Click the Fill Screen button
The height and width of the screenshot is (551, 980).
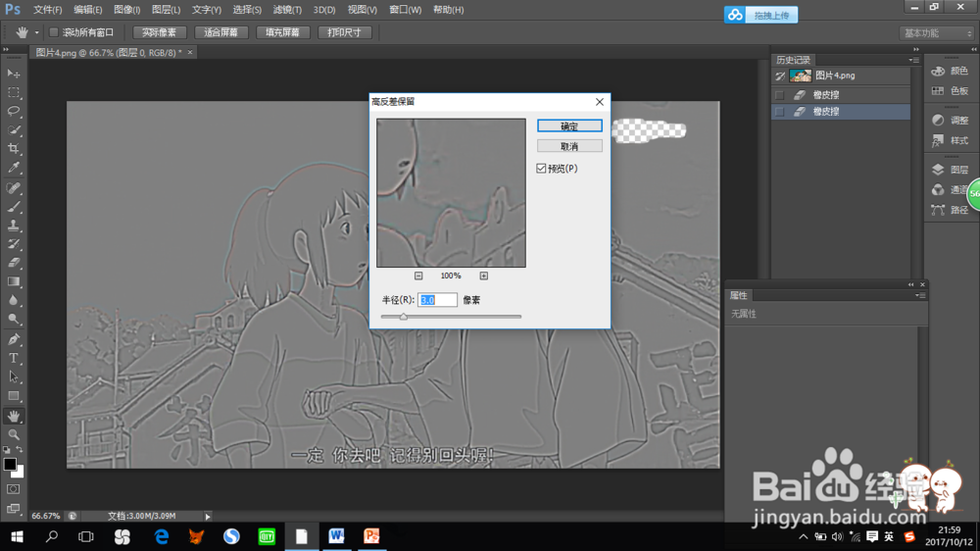point(282,32)
